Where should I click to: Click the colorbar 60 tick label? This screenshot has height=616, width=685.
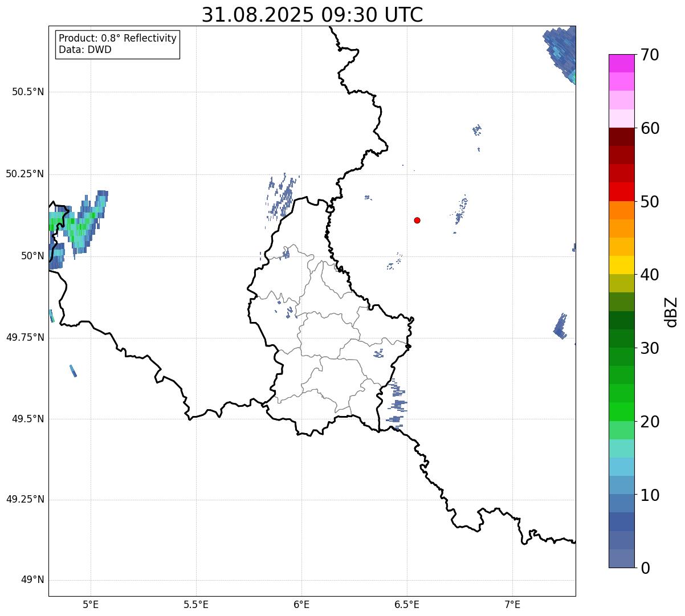(649, 128)
